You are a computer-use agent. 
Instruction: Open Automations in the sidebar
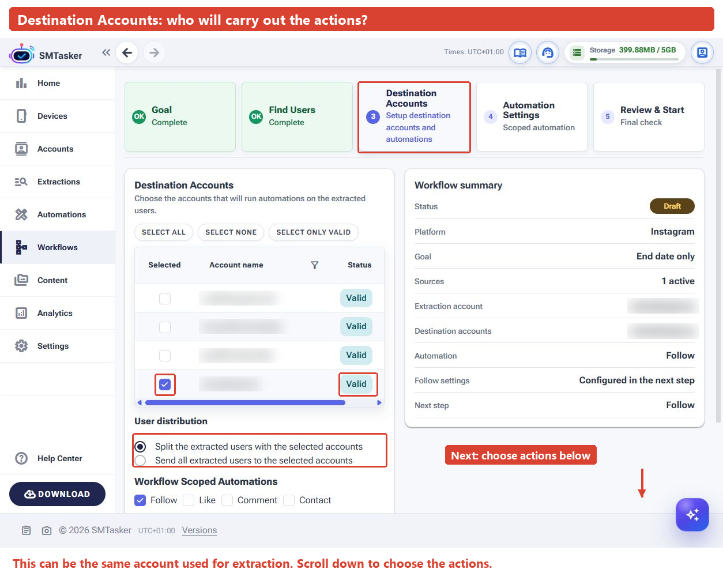tap(58, 214)
